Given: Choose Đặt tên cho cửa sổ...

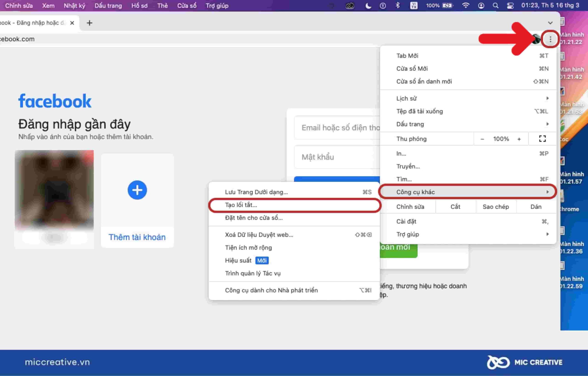Looking at the screenshot, I should 294,218.
